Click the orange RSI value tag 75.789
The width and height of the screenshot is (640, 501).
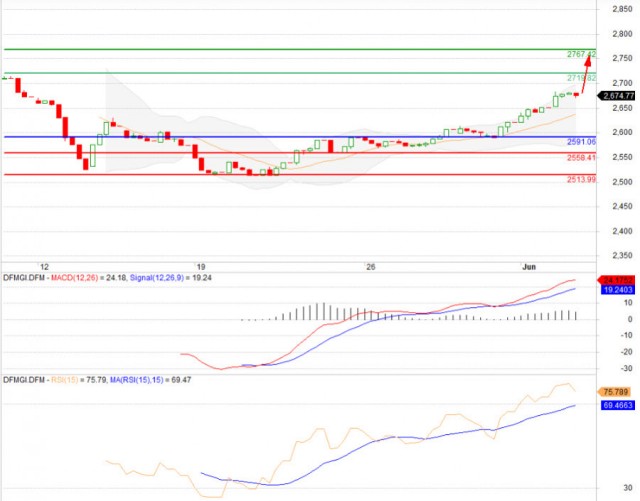click(x=617, y=392)
